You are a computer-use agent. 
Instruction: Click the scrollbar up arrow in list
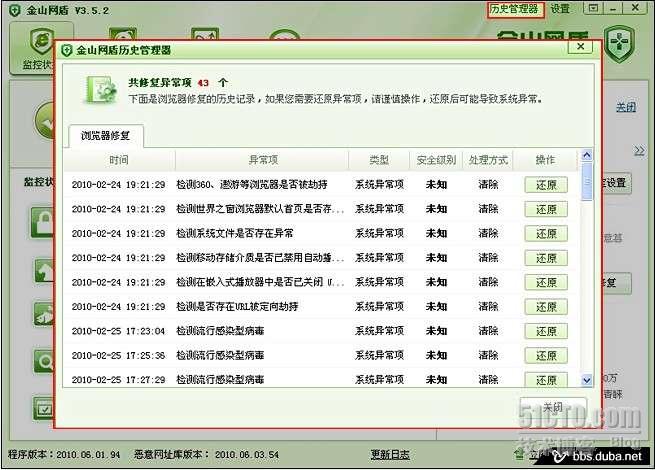587,155
